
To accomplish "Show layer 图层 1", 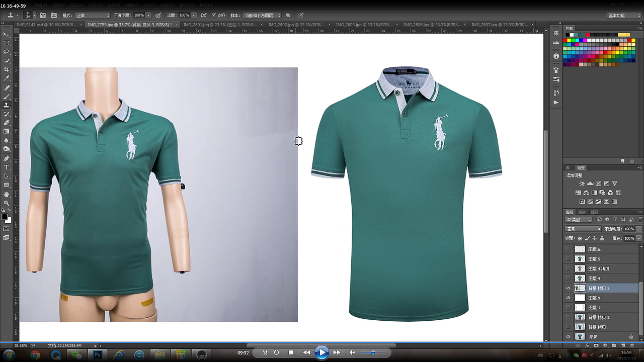I will 569,307.
